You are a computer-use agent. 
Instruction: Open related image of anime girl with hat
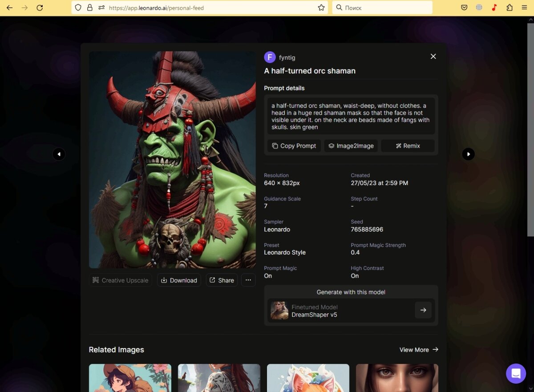130,378
